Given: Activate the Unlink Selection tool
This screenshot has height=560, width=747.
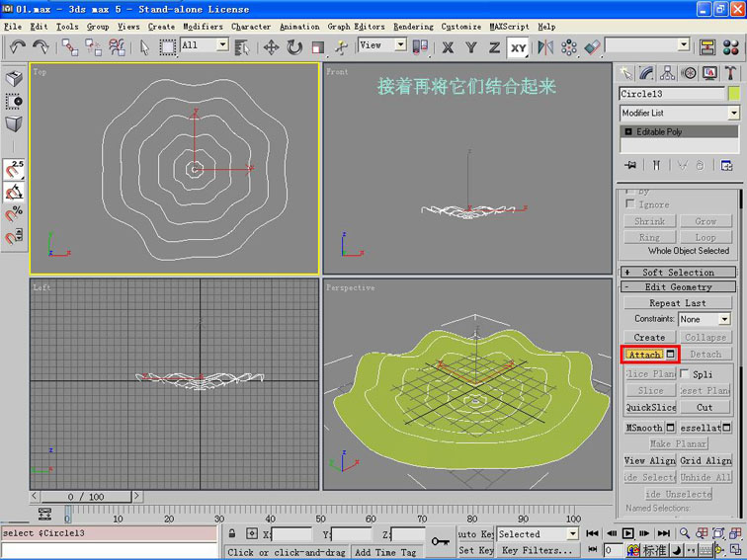Looking at the screenshot, I should [93, 47].
